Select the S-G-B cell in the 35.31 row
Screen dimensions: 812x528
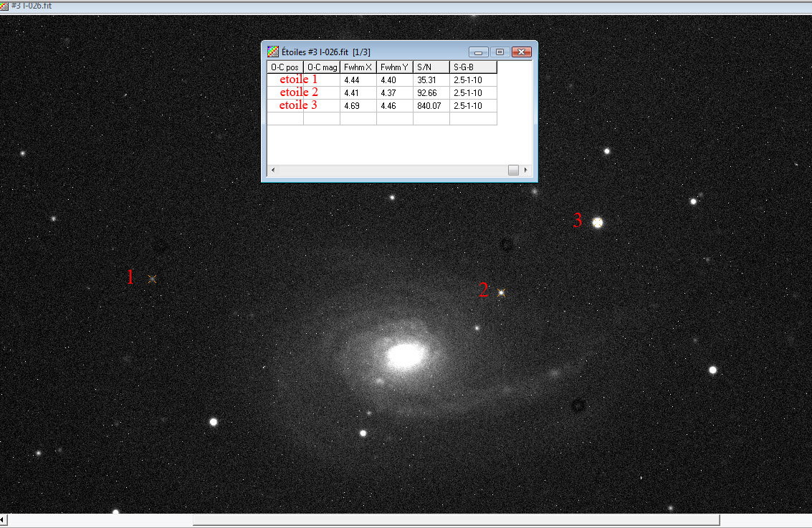coord(473,80)
